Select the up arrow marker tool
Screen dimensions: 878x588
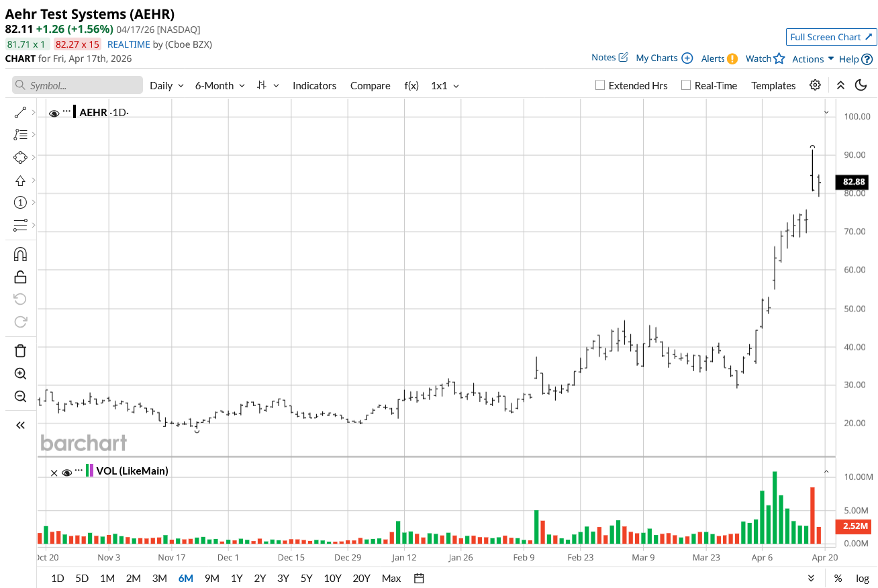pos(20,180)
